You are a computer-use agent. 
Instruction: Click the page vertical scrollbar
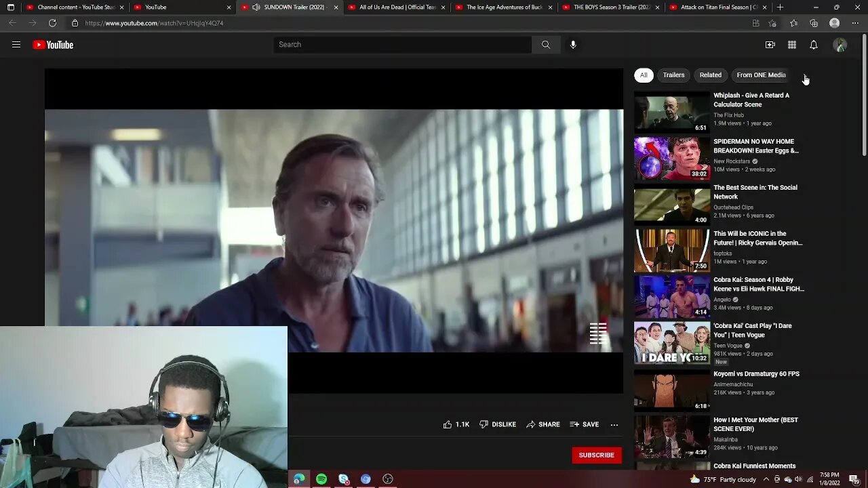coord(863,95)
